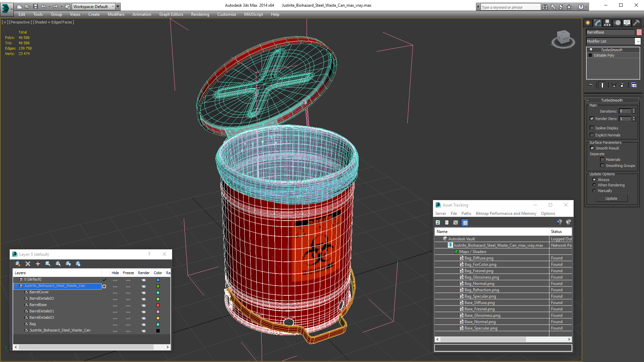Image resolution: width=644 pixels, height=362 pixels.
Task: Click the BarrelBase object name field
Action: point(610,32)
